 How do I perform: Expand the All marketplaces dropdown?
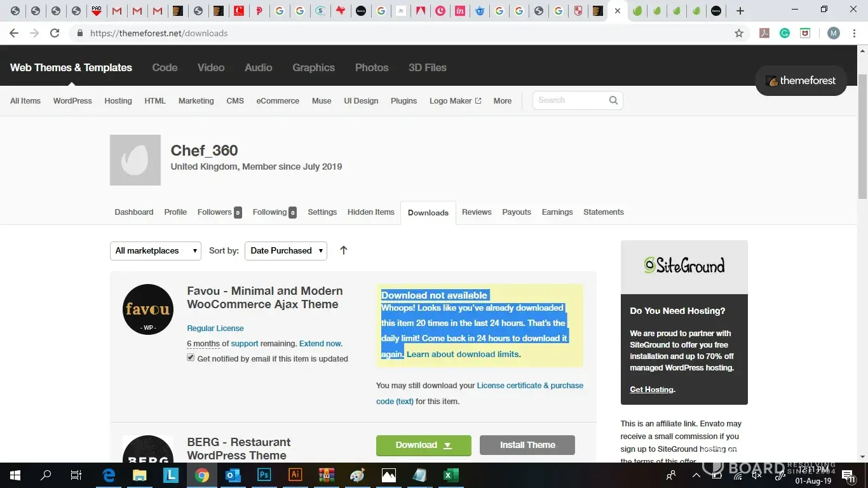coord(156,250)
